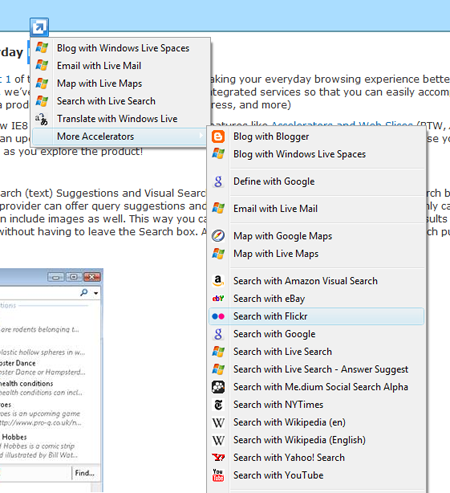Click the Me.dium icon
The width and height of the screenshot is (450, 493).
[x=218, y=387]
